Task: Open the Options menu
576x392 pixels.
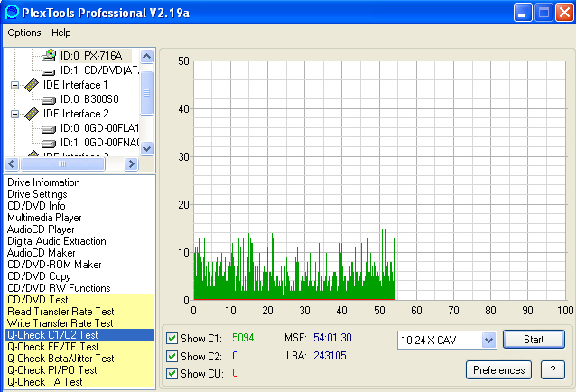Action: click(x=24, y=33)
